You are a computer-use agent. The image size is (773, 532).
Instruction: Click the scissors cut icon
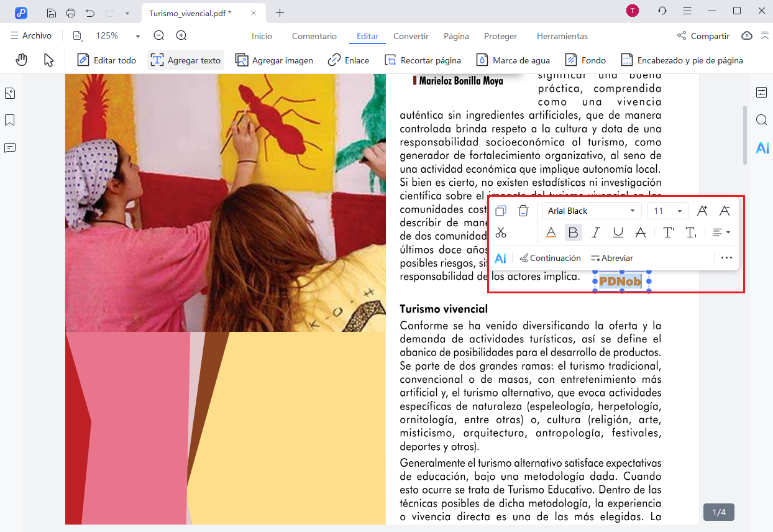tap(501, 232)
